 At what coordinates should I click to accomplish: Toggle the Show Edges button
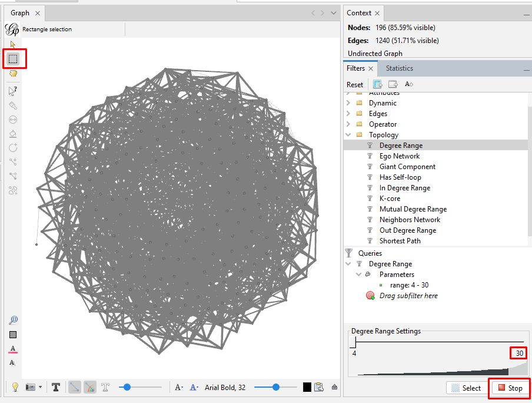coord(75,387)
